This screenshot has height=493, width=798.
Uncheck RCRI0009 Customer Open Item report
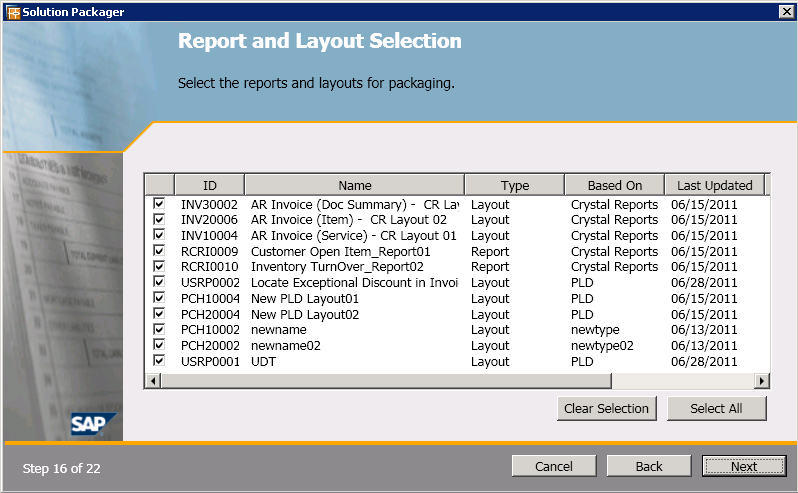[x=159, y=251]
